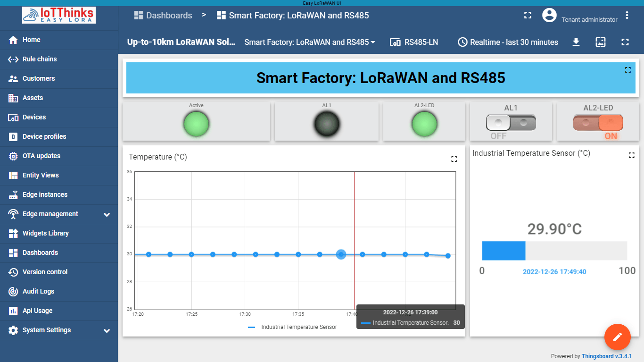Viewport: 644px width, 362px height.
Task: Open the Tenant administrator account menu
Action: [x=549, y=15]
